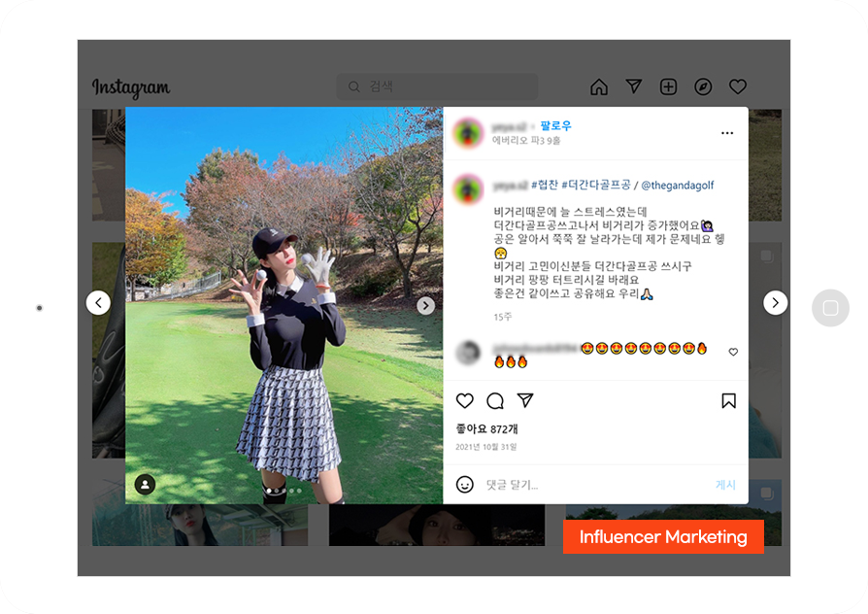Open #협찬 hashtag link

point(544,186)
